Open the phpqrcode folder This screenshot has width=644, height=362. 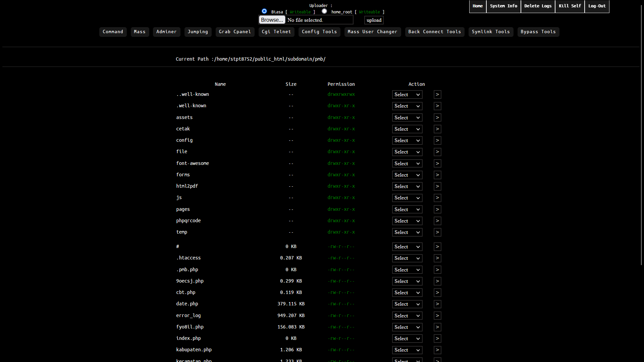tap(189, 221)
